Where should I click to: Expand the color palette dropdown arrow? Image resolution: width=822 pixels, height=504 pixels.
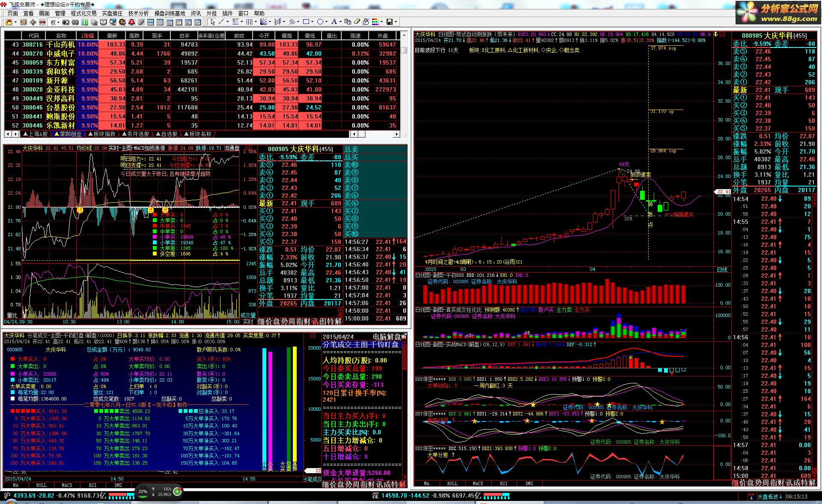point(381,22)
